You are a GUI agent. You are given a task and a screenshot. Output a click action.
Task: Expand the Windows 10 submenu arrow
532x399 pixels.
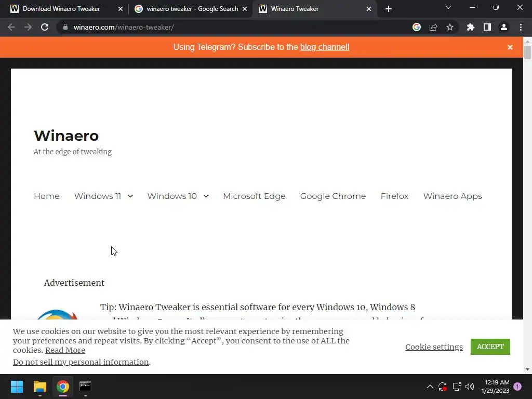click(206, 196)
